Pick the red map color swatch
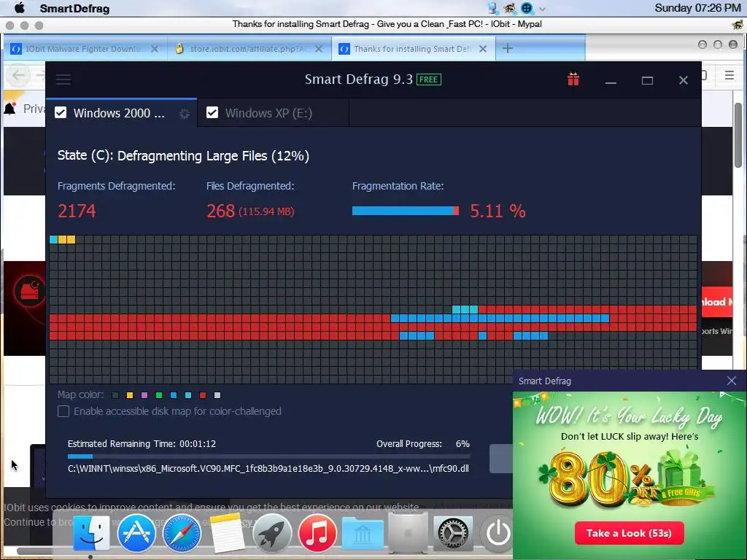747x560 pixels. tap(203, 395)
